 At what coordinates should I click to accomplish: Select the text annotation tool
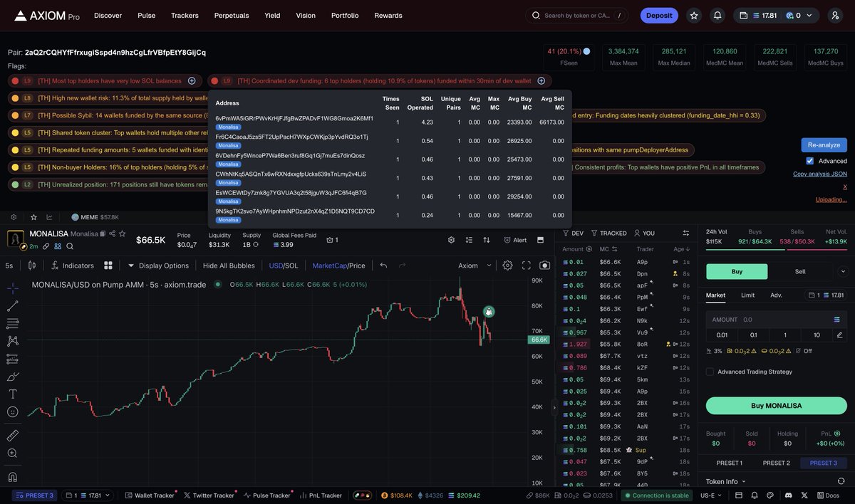[x=12, y=394]
